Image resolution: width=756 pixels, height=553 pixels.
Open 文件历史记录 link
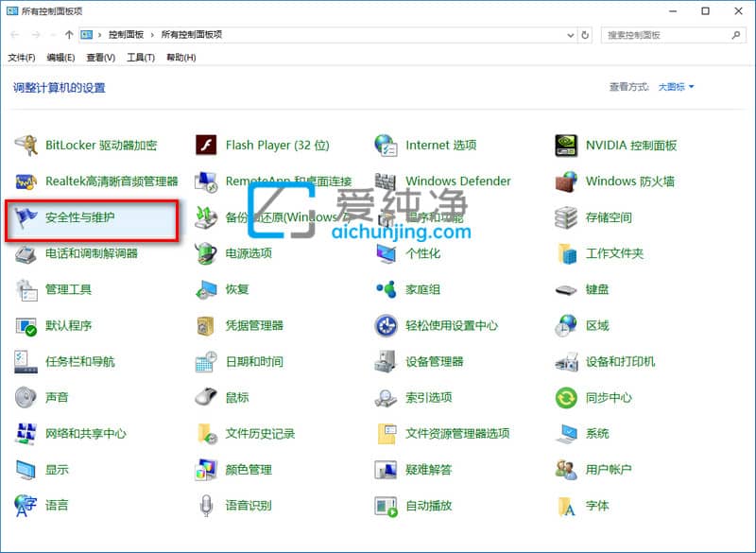tap(261, 434)
